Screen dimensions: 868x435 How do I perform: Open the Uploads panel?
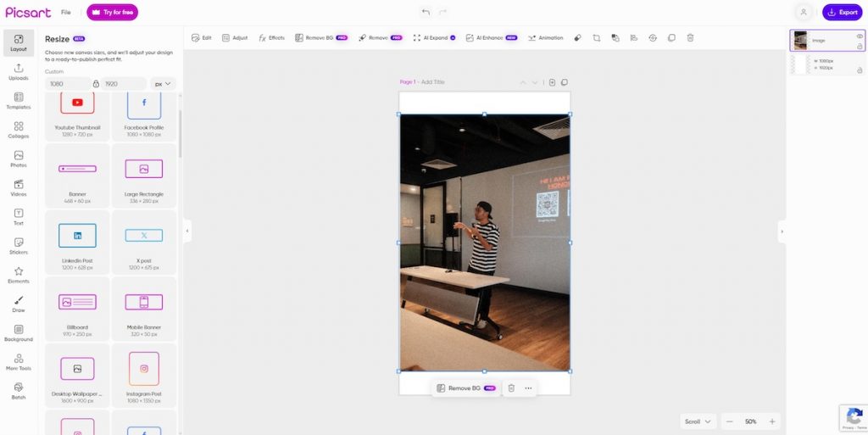(19, 72)
